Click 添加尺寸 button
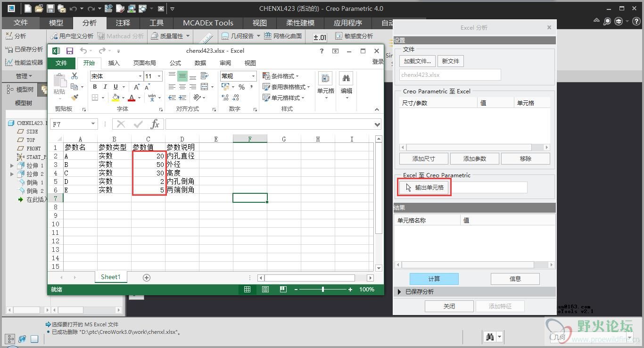Image resolution: width=644 pixels, height=348 pixels. (x=423, y=158)
